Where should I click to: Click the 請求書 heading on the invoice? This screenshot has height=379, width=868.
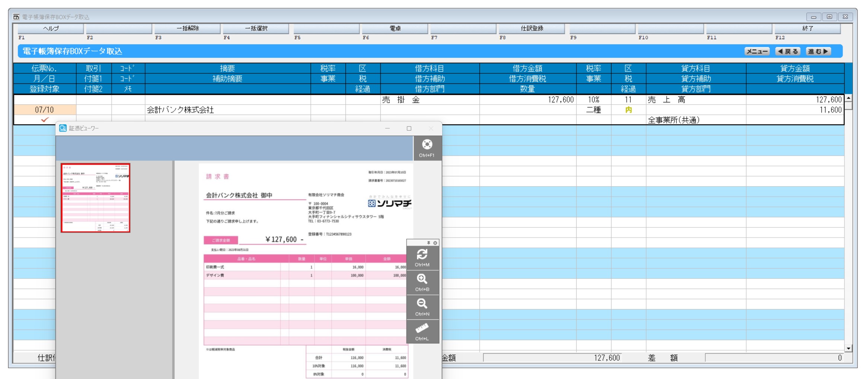(218, 176)
